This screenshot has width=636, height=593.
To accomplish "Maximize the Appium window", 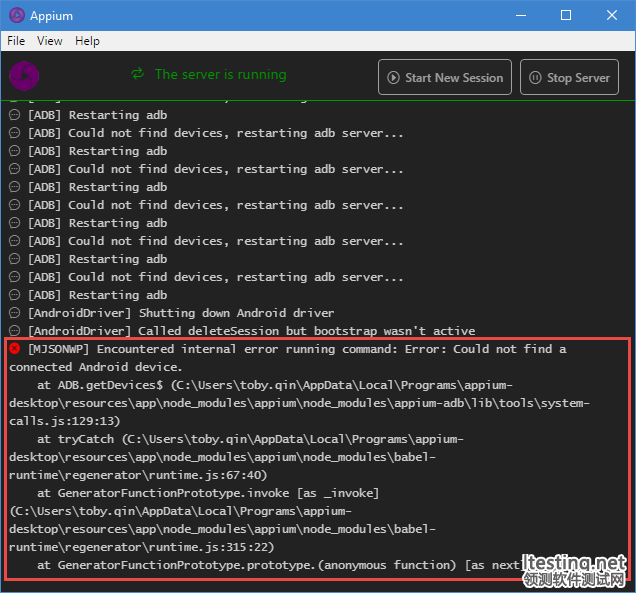I will point(566,15).
